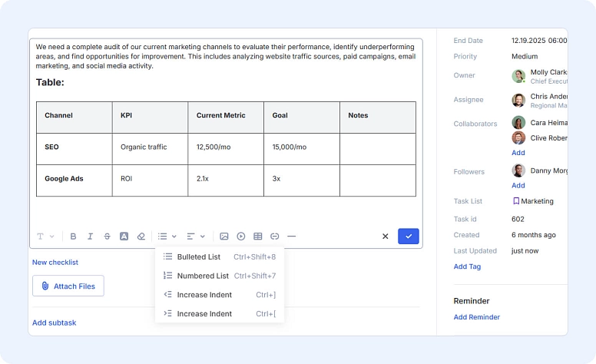596x364 pixels.
Task: Apply italic formatting
Action: click(91, 237)
